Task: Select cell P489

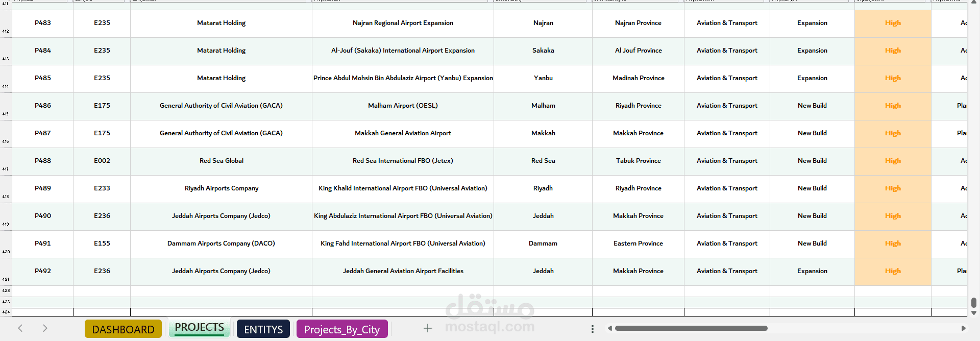Action: point(43,189)
